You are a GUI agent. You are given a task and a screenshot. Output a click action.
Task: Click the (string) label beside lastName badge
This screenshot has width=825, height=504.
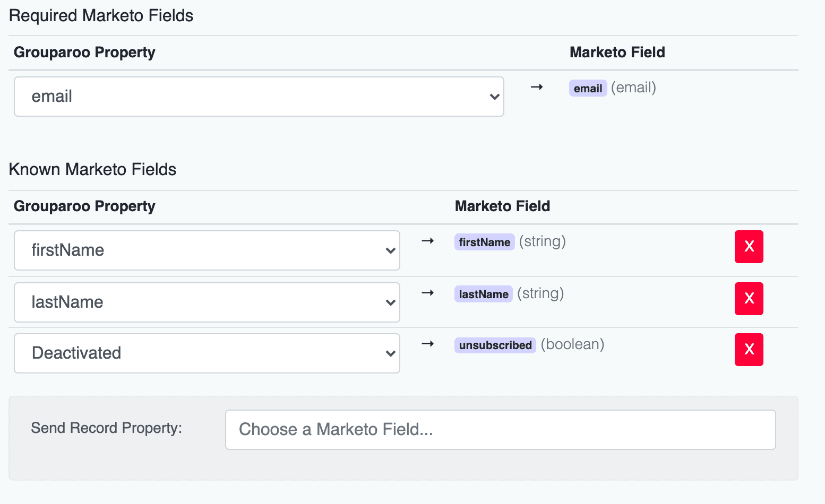coord(540,293)
